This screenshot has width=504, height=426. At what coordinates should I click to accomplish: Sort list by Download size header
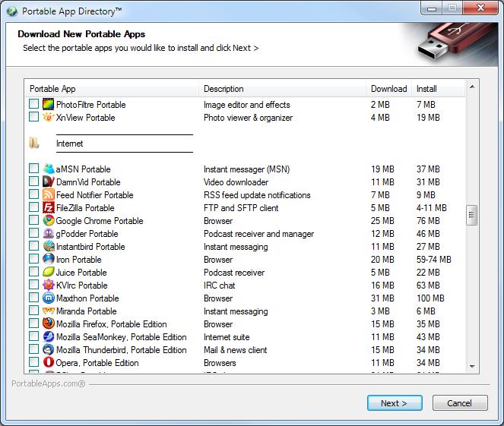(388, 89)
